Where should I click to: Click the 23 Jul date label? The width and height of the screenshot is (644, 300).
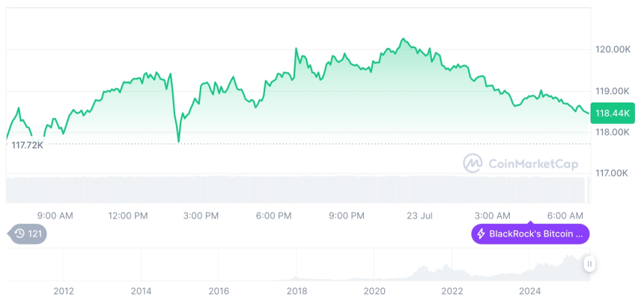coord(419,215)
